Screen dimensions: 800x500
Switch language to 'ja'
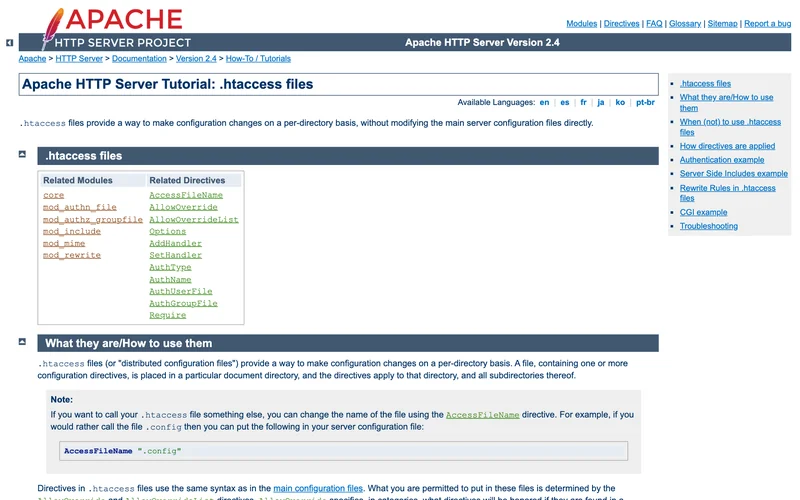click(601, 102)
